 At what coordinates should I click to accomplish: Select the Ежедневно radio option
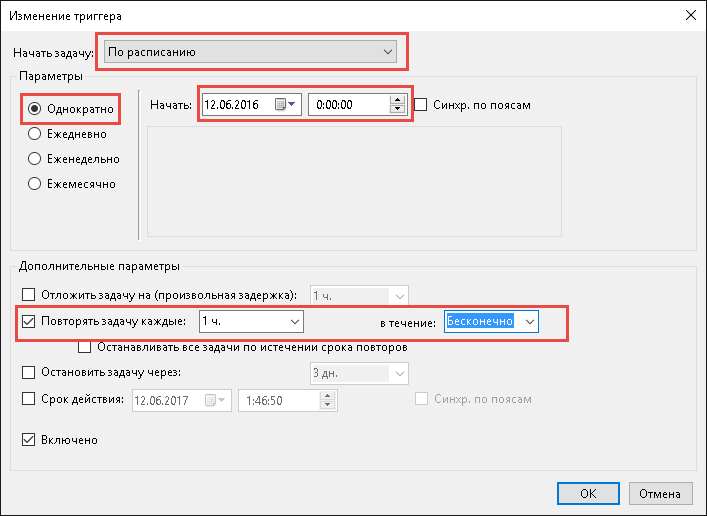34,134
